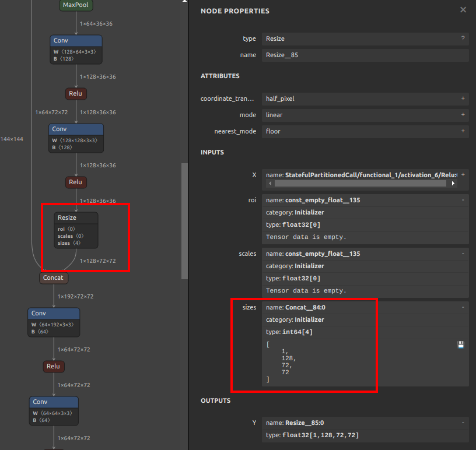The image size is (476, 450).
Task: Click the right arrow of the X name scrollbar
Action: [453, 183]
